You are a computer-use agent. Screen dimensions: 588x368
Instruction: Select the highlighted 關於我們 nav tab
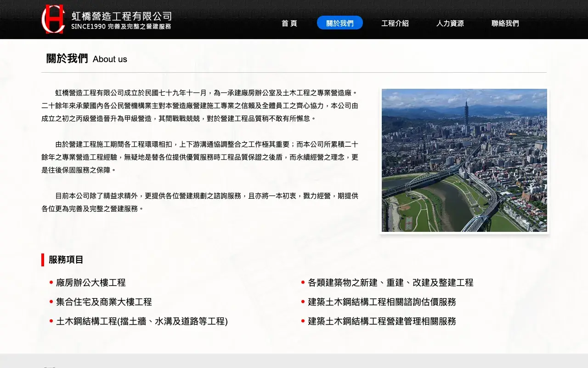click(x=340, y=23)
